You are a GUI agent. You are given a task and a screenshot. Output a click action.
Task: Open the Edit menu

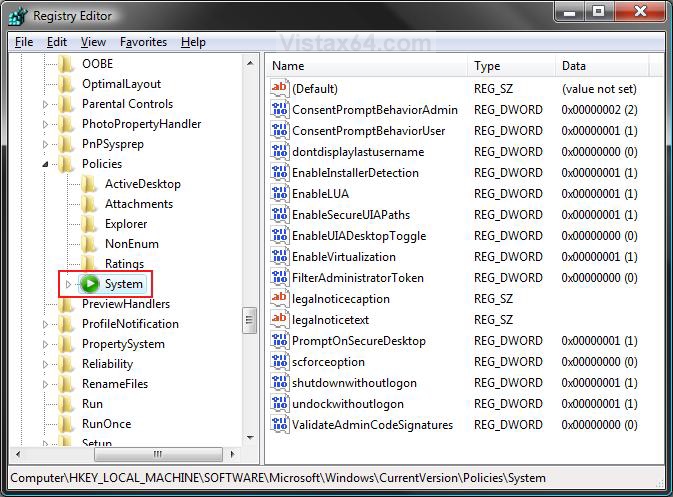[x=57, y=42]
